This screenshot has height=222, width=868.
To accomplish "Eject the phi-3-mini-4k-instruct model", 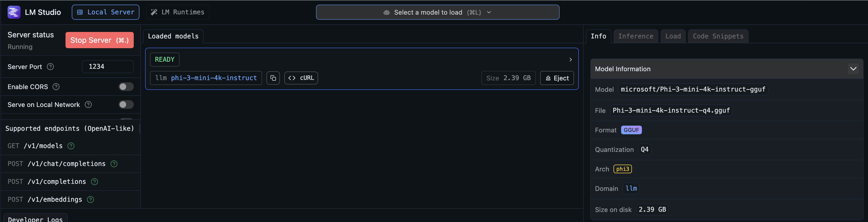I will click(557, 78).
